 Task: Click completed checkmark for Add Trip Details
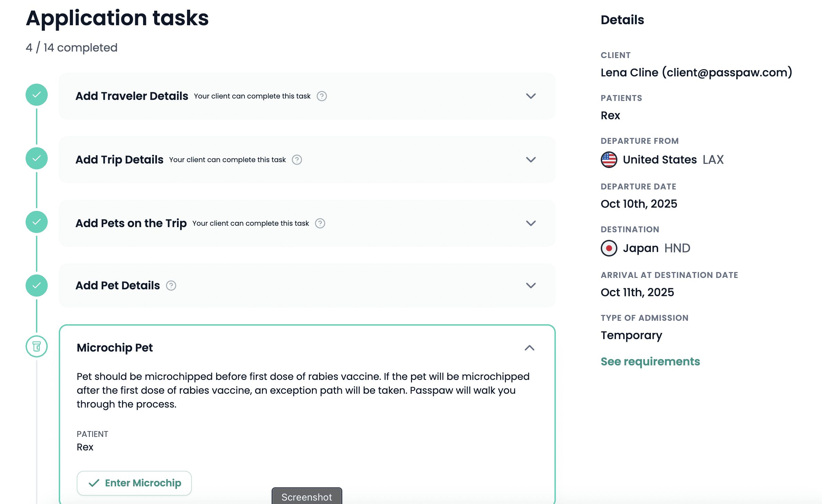[x=37, y=158]
